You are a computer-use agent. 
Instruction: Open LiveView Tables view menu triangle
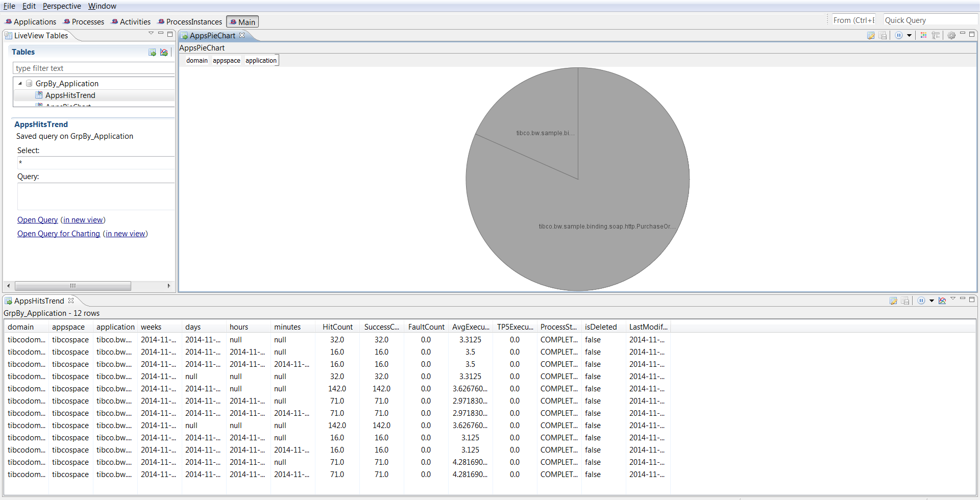coord(151,33)
